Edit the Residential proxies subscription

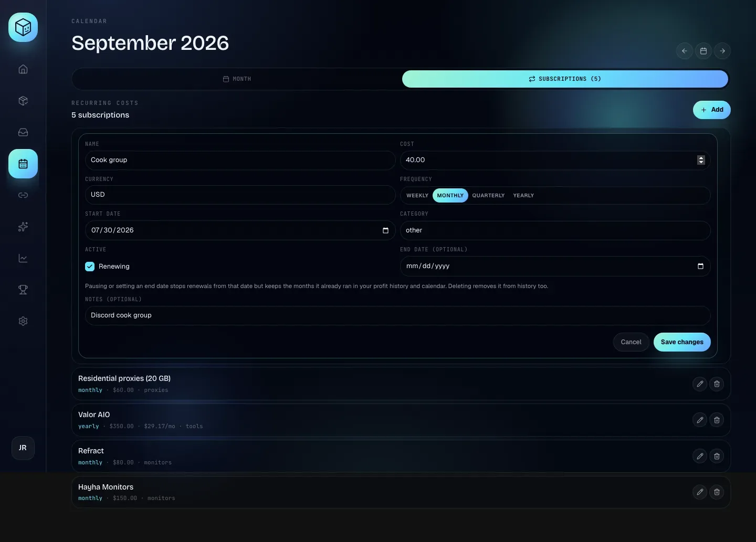point(700,384)
